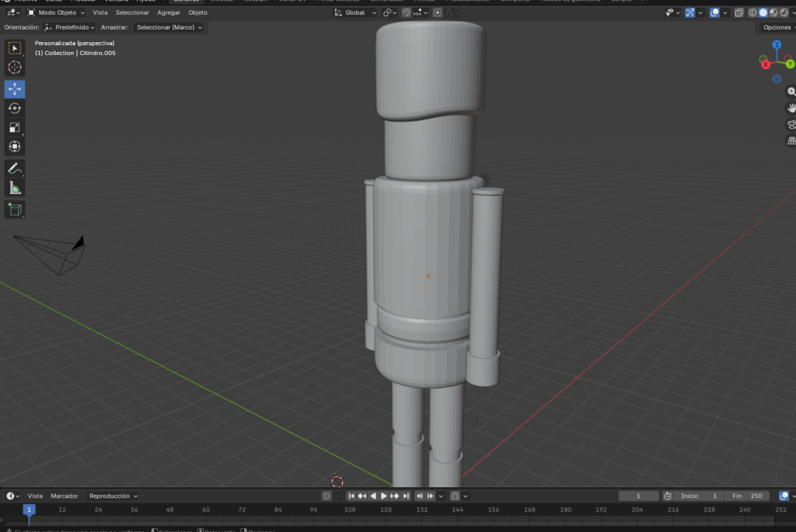The width and height of the screenshot is (796, 532).
Task: Toggle X-ray view mode
Action: 738,13
